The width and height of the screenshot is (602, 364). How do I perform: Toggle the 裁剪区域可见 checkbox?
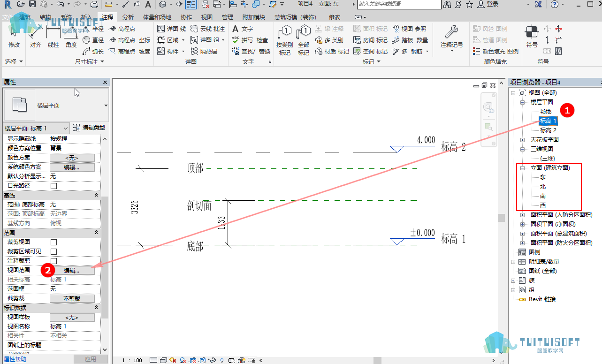click(54, 251)
